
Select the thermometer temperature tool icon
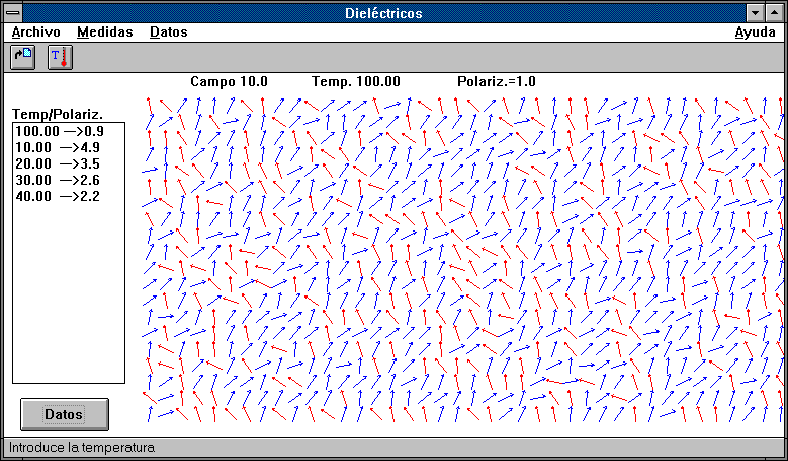[60, 57]
